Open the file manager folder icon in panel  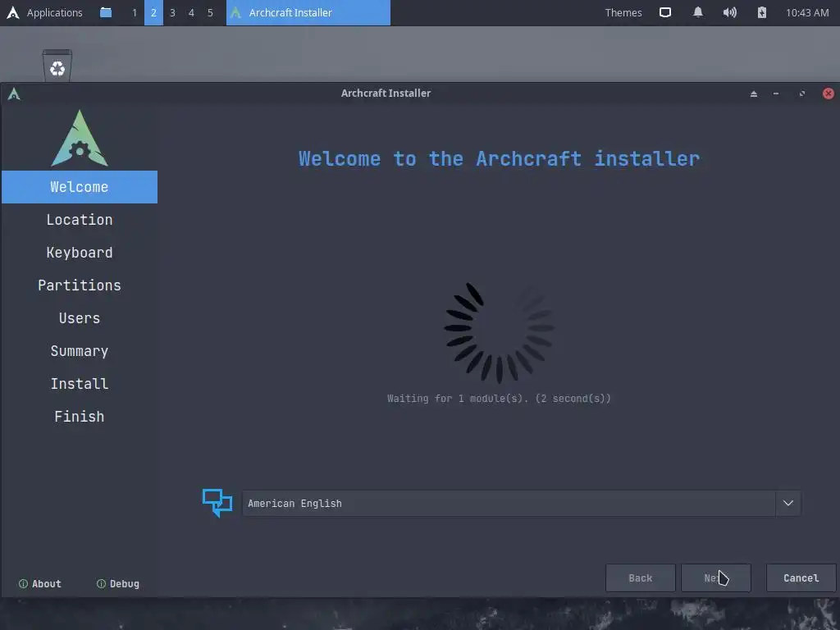click(106, 12)
